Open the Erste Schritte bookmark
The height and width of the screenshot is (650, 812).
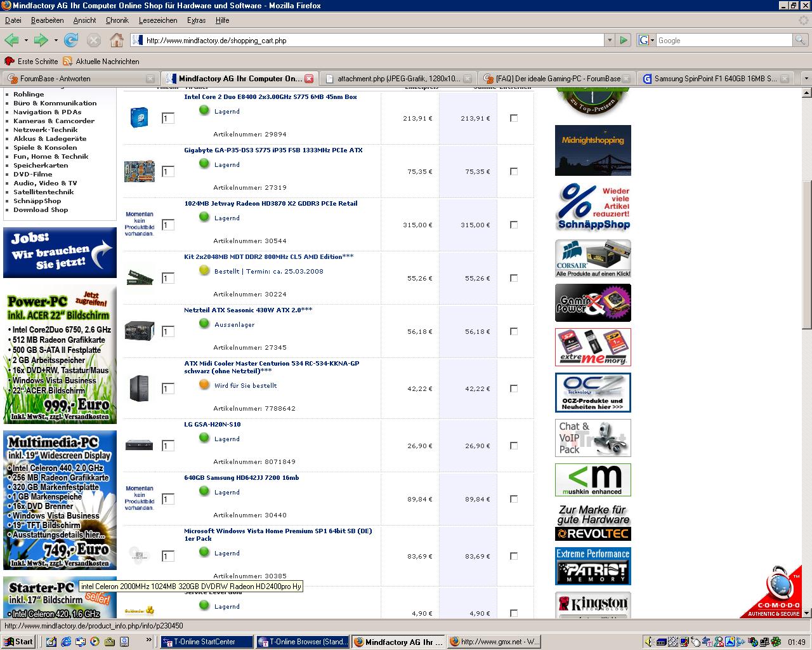coord(31,62)
